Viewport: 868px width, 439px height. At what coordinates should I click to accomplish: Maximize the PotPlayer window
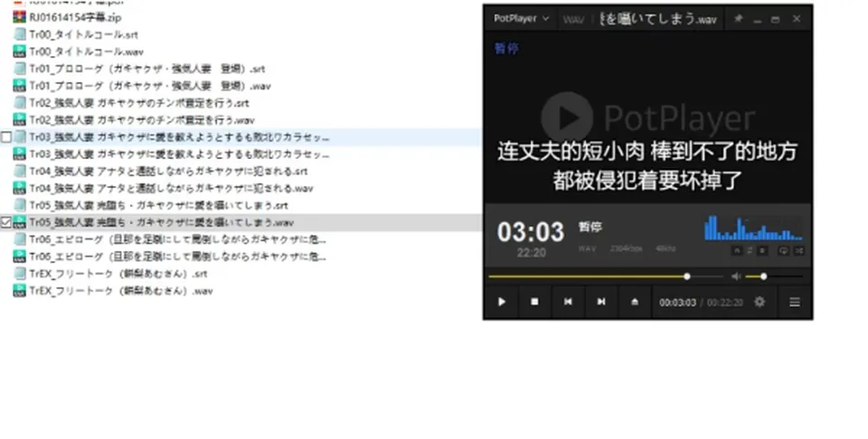click(x=775, y=19)
